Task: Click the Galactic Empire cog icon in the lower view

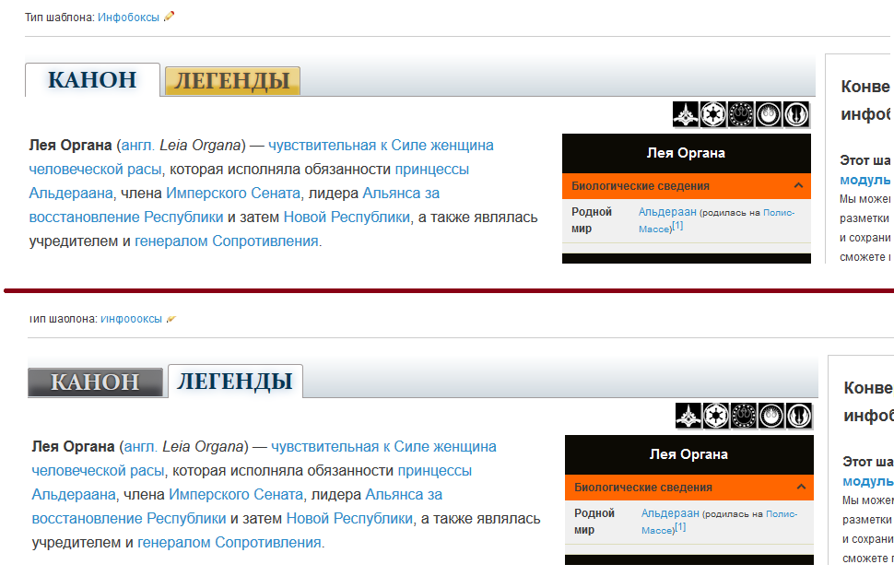Action: click(716, 416)
